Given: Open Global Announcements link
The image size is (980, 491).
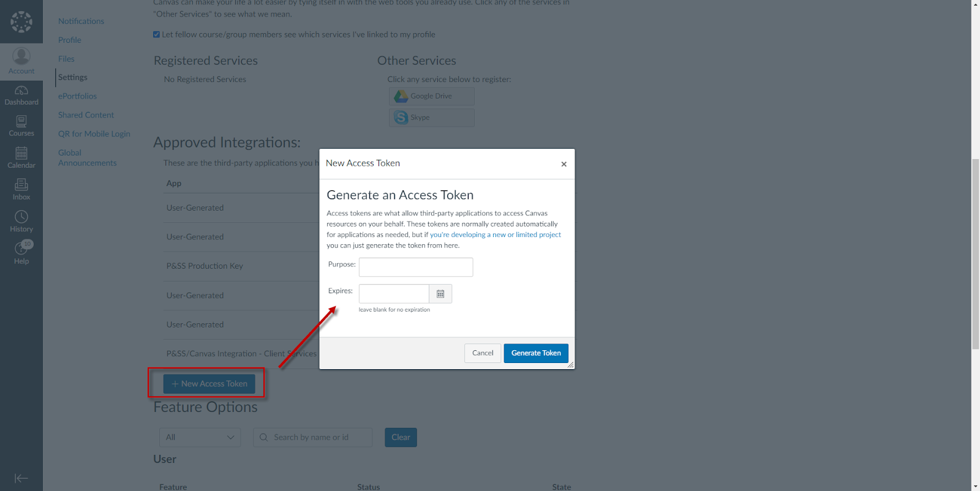Looking at the screenshot, I should pos(87,158).
